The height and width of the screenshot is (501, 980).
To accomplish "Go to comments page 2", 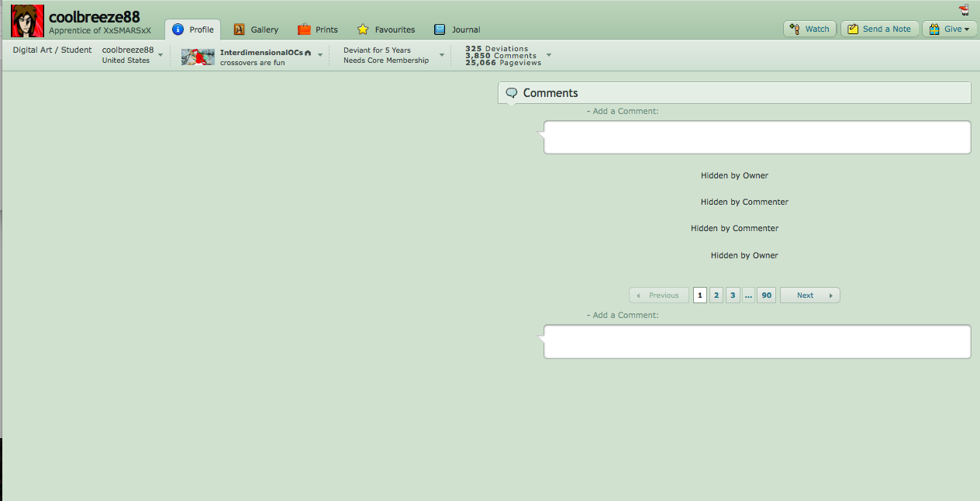I will (x=716, y=295).
